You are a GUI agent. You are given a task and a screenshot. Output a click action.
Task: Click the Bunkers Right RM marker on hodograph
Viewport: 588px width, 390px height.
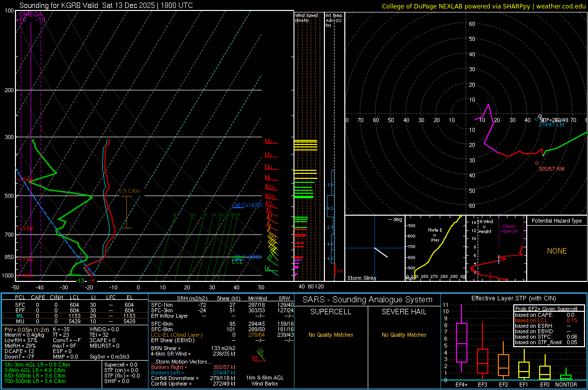[537, 163]
